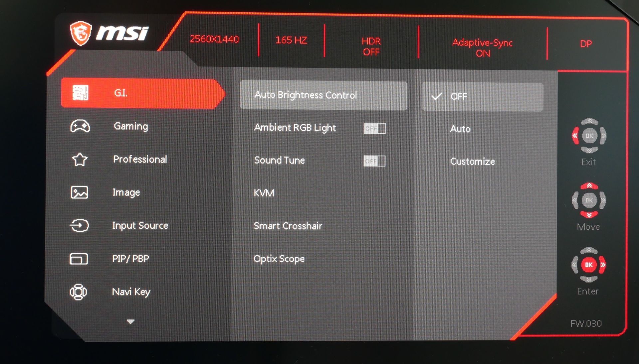The width and height of the screenshot is (639, 364).
Task: Open the KVM setting
Action: (264, 193)
